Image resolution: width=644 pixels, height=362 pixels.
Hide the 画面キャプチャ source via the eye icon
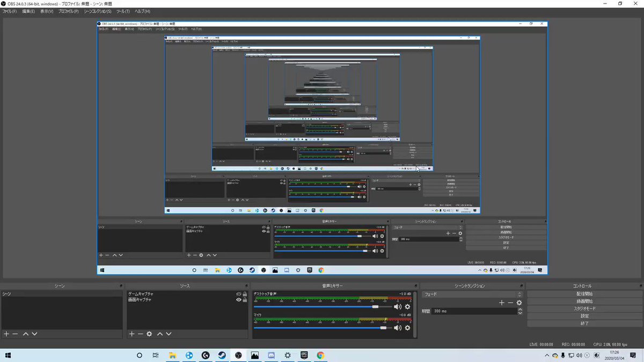tap(239, 300)
